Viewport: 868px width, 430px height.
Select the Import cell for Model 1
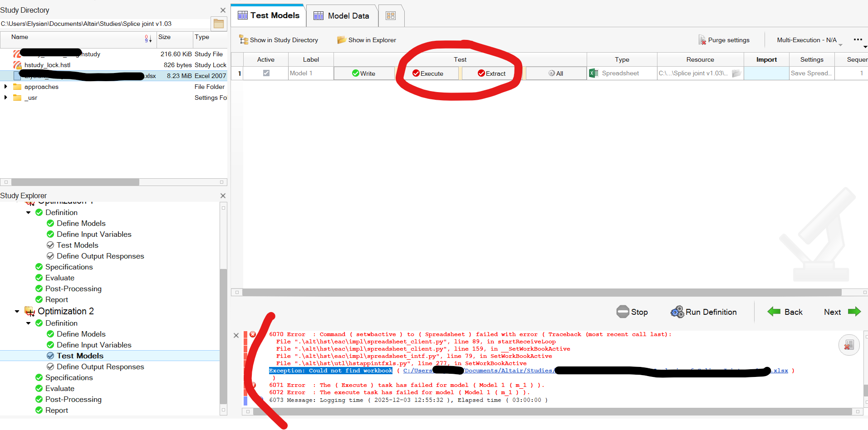(766, 73)
